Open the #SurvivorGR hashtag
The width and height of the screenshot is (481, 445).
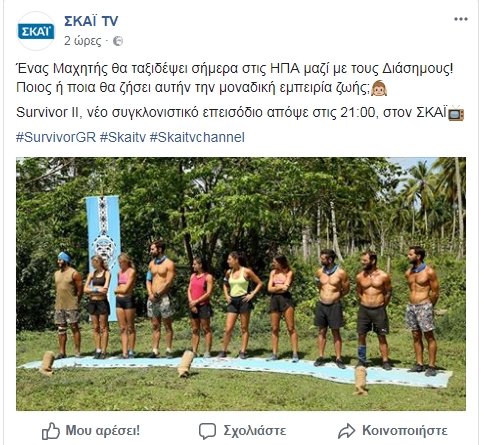pyautogui.click(x=56, y=137)
